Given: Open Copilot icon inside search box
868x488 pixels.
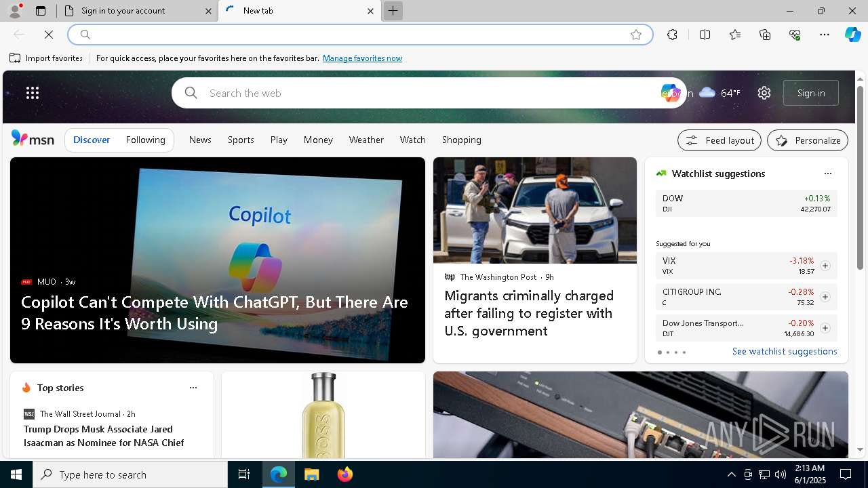Looking at the screenshot, I should point(671,93).
